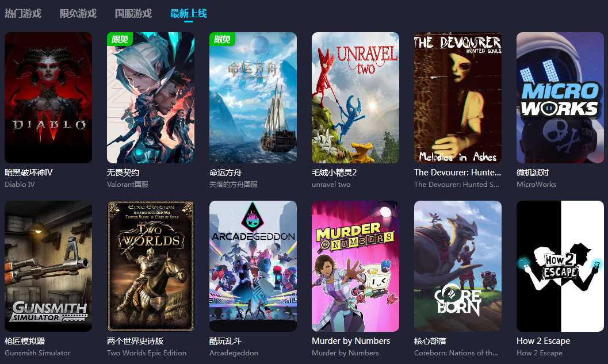Open the 酷玩乱斗 title text
This screenshot has height=364, width=608.
coord(225,341)
